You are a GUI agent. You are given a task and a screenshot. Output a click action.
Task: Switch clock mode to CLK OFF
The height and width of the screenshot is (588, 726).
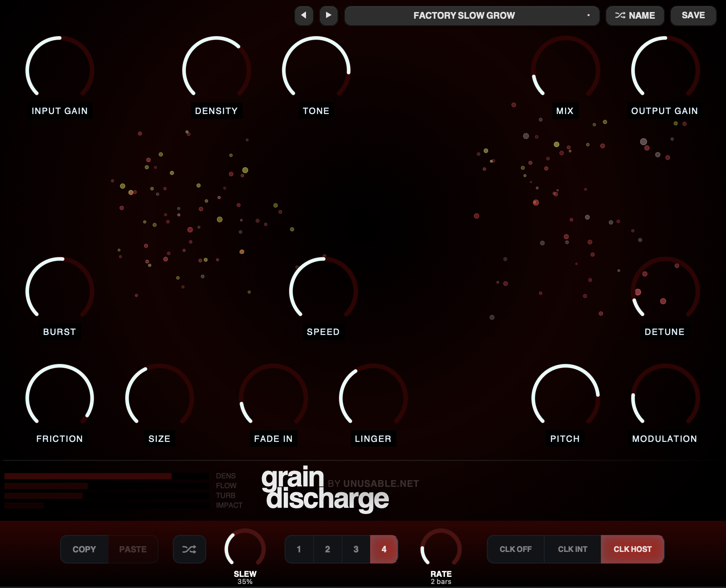[516, 549]
